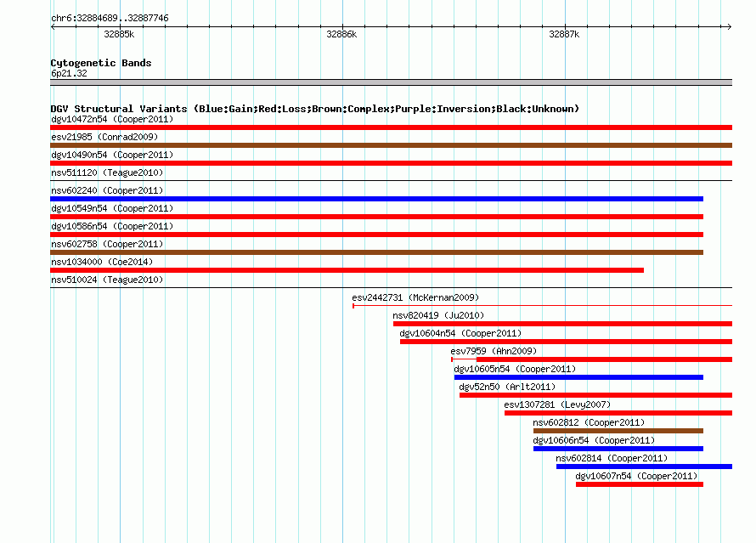Click the nsv511120 (Teague2010) label
Image resolution: width=756 pixels, height=543 pixels.
107,173
